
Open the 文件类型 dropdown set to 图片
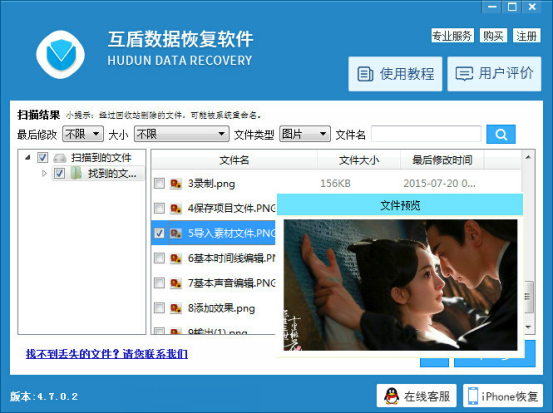[305, 134]
